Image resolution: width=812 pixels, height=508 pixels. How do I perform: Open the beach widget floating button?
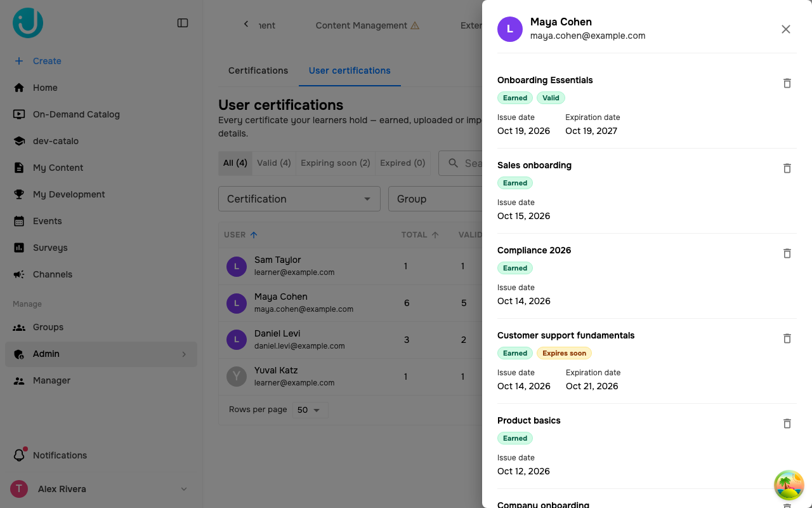pos(789,485)
